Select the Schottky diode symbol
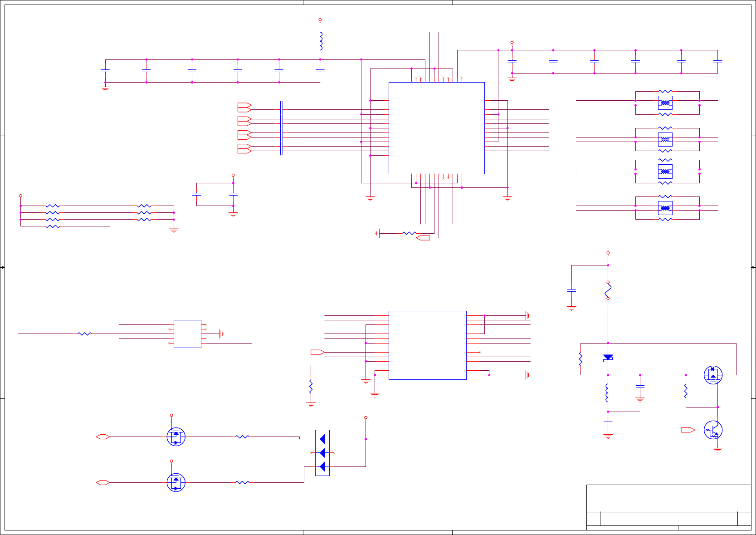 click(608, 358)
